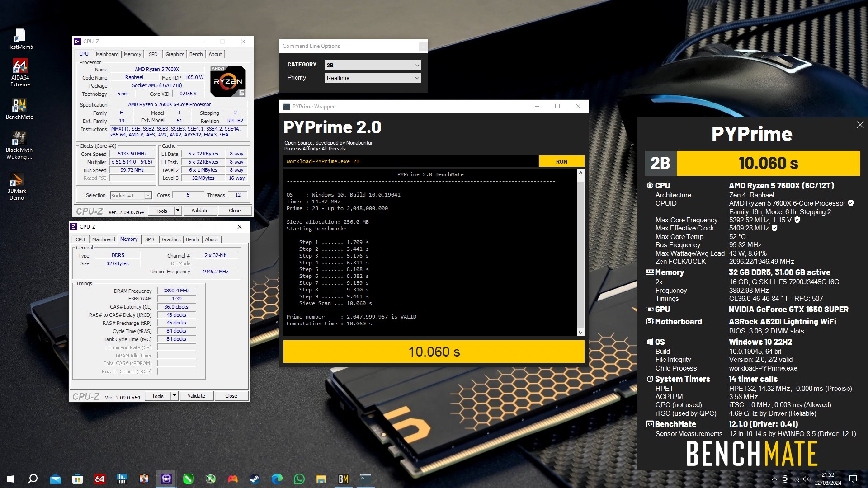
Task: Open the Black Myth Wukong desktop icon
Action: coord(19,145)
